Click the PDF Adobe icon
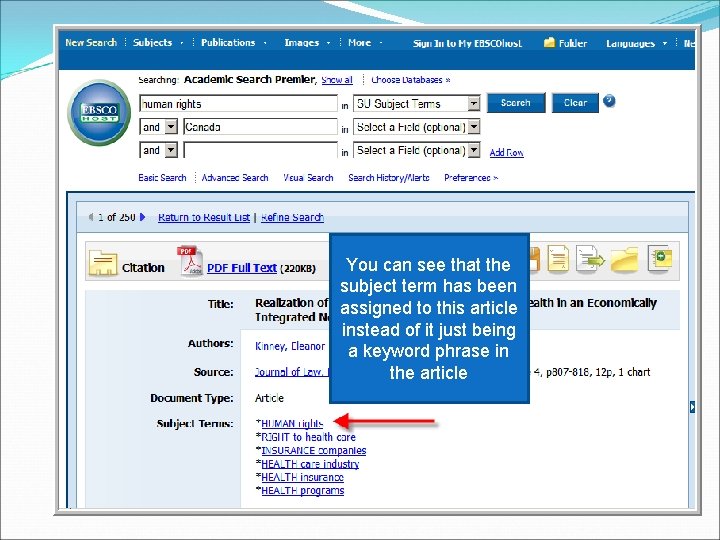This screenshot has height=540, width=720. [191, 261]
